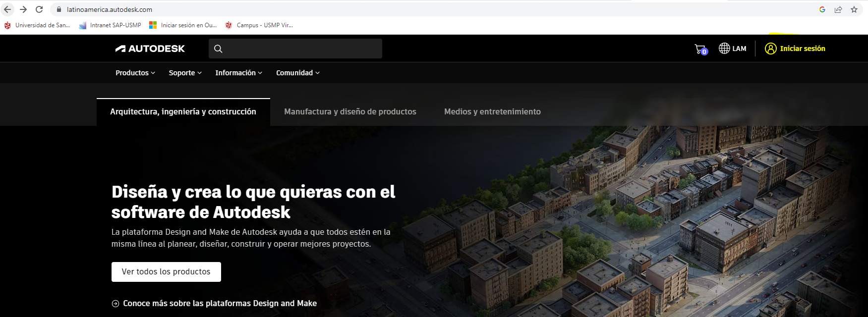The width and height of the screenshot is (868, 317).
Task: Click the Iniciar sesión link
Action: (x=803, y=49)
